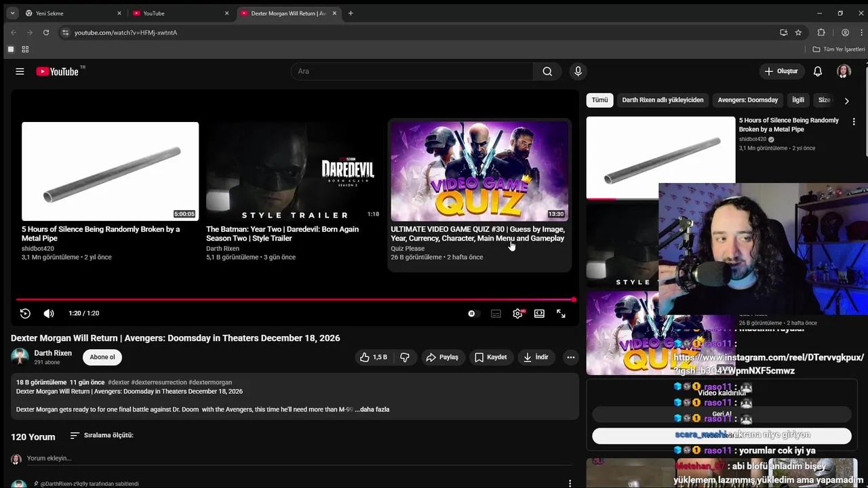868x488 pixels.
Task: Start voice search with microphone icon
Action: pos(578,71)
